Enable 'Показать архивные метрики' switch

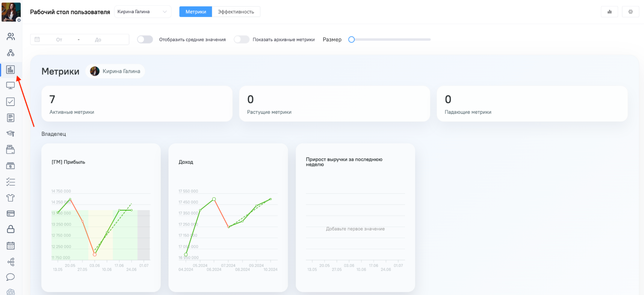click(x=242, y=40)
